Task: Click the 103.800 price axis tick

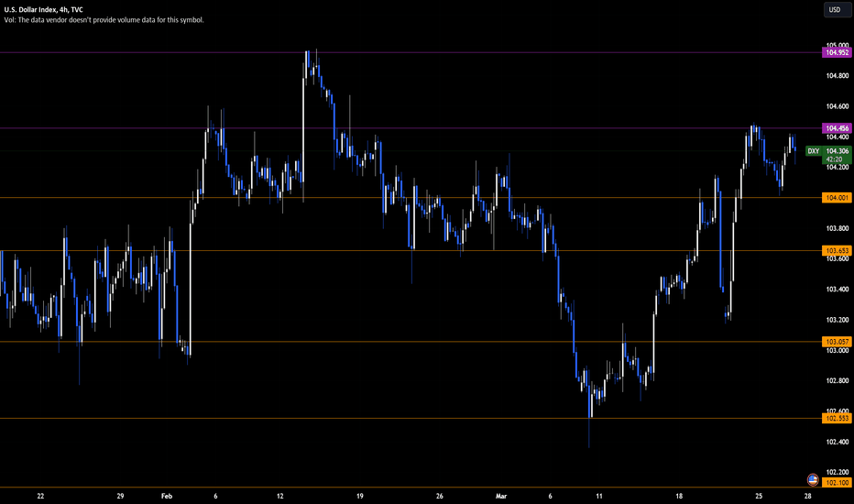Action: click(x=838, y=228)
